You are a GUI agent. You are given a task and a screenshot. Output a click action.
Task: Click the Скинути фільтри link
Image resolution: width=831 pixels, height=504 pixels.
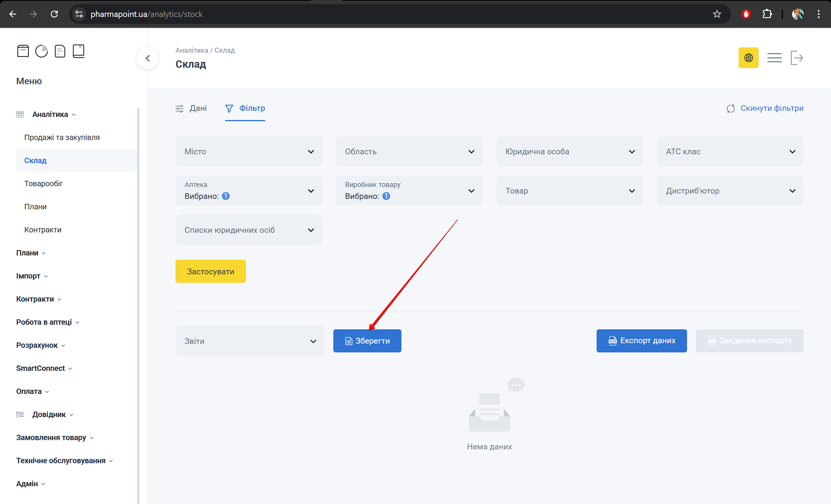click(x=765, y=108)
